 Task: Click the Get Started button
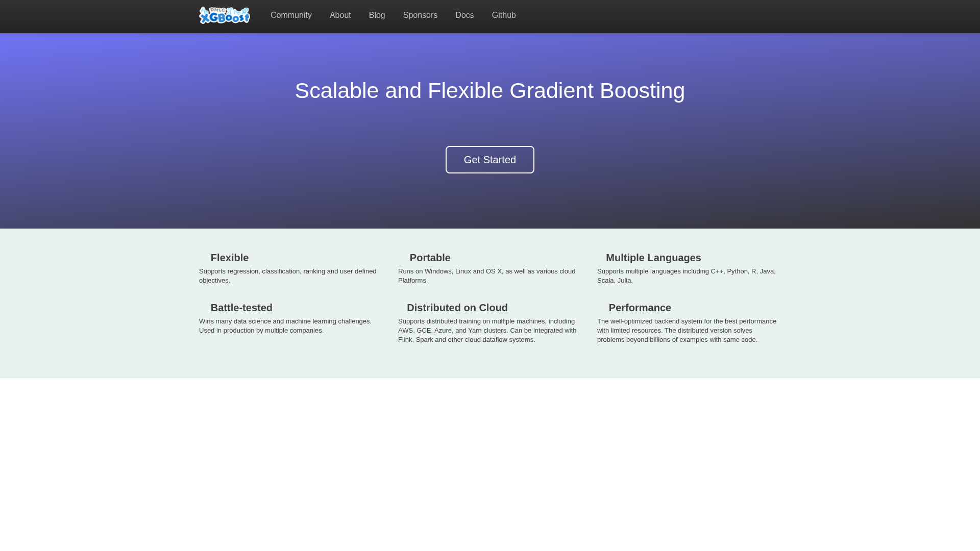click(489, 159)
